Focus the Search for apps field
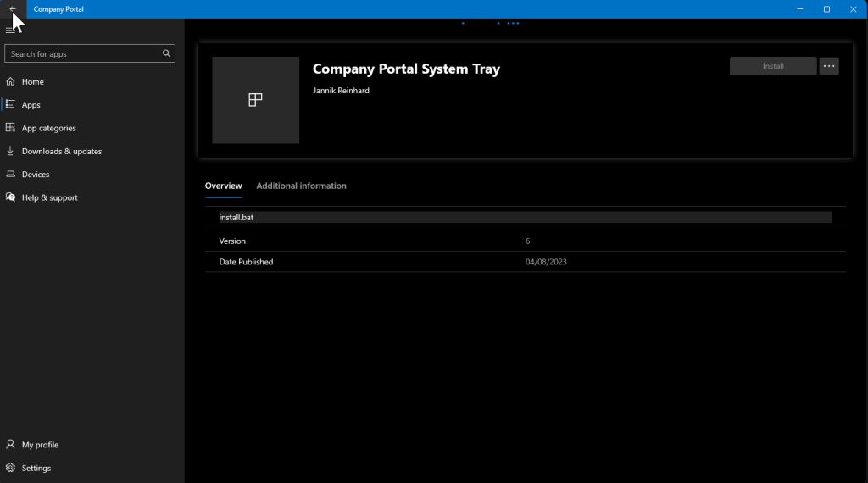The image size is (868, 483). (x=83, y=53)
